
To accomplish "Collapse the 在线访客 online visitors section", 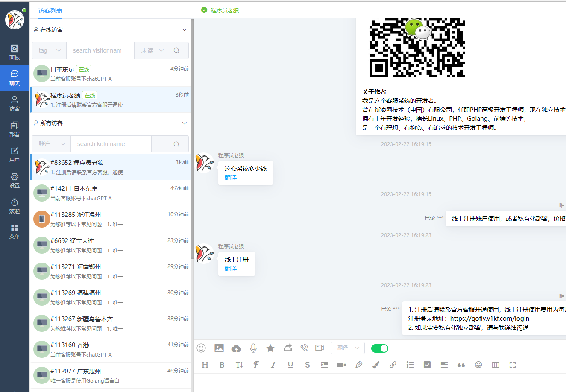I will [x=185, y=29].
